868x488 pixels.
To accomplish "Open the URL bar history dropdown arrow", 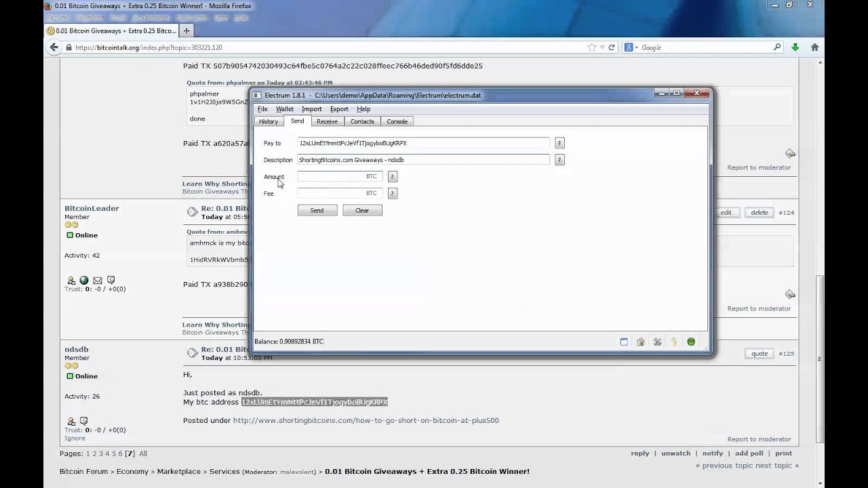I will coord(601,47).
